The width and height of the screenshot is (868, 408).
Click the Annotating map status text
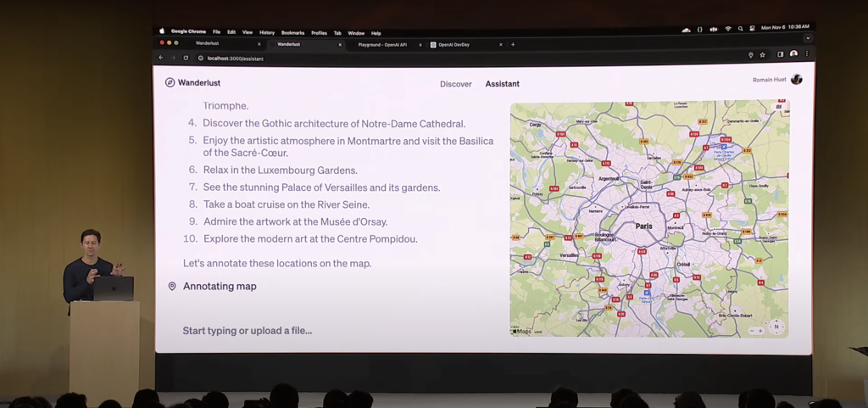pos(220,287)
